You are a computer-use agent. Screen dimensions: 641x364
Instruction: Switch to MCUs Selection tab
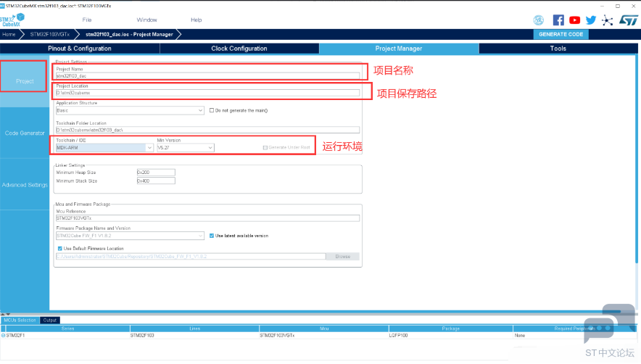(x=20, y=320)
